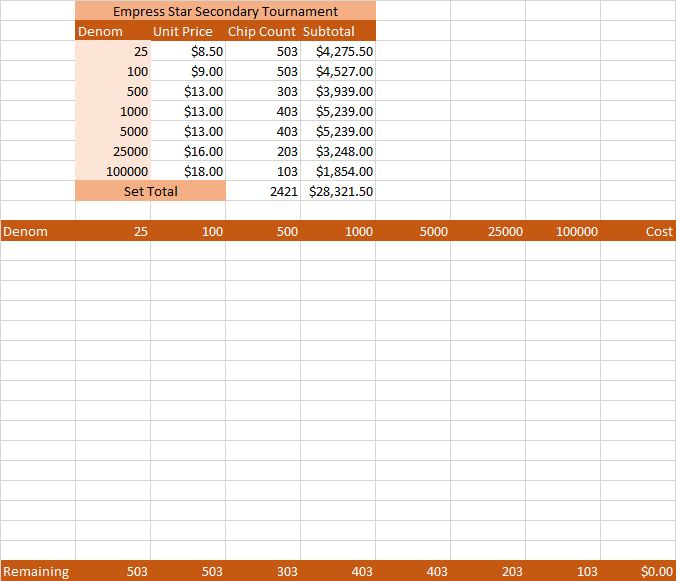Click the Unit Price column header
The height and width of the screenshot is (581, 676).
[188, 31]
